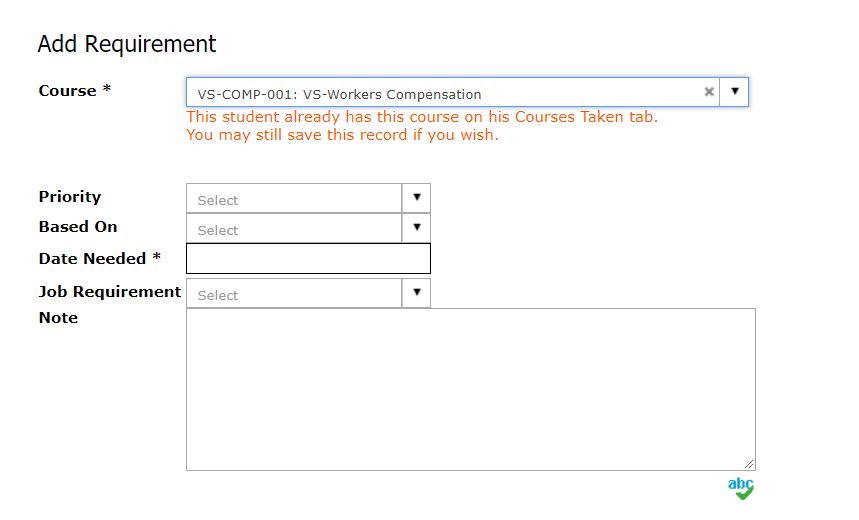Click the Note box resize handle
The image size is (859, 520).
point(750,464)
